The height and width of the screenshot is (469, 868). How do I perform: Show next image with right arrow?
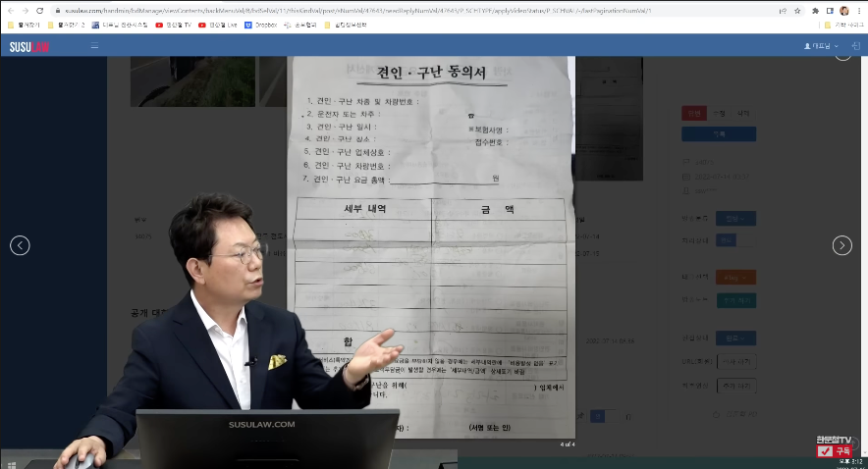842,245
